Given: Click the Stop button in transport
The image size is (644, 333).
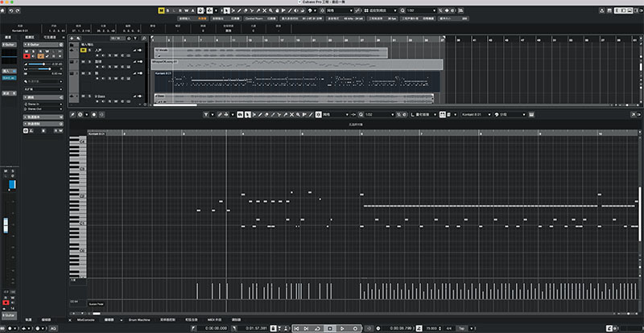Looking at the screenshot, I should 330,328.
